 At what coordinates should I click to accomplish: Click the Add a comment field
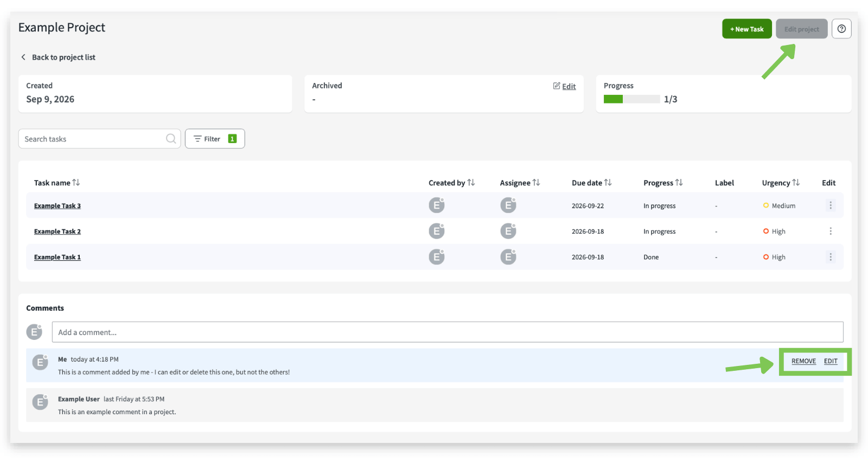click(x=448, y=332)
